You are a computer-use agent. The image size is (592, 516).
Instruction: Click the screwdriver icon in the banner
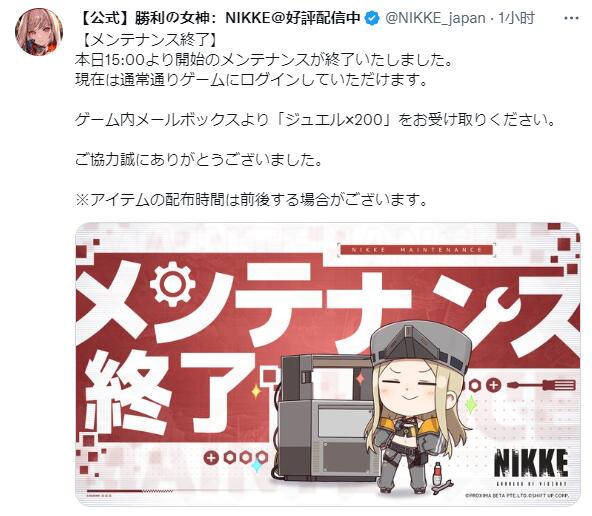541,385
